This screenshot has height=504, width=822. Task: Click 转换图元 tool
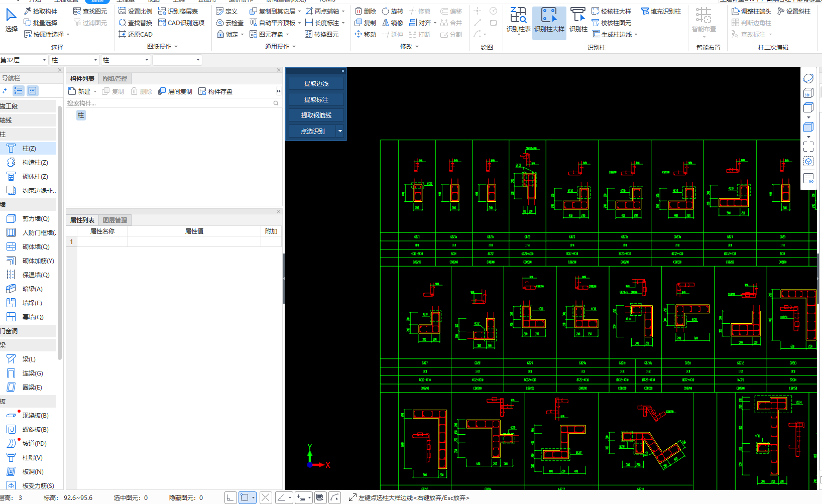coord(322,34)
